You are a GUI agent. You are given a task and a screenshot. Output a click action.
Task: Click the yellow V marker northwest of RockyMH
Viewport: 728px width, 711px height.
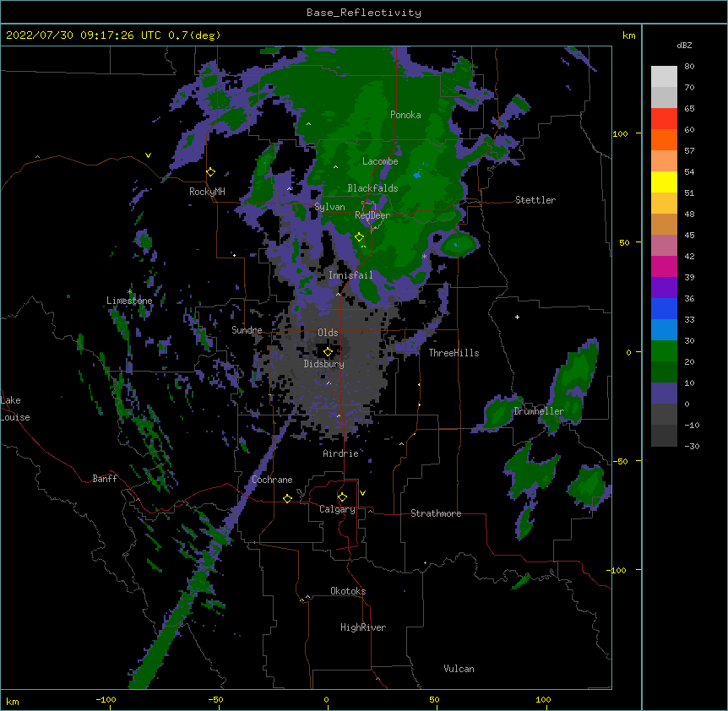coord(148,155)
